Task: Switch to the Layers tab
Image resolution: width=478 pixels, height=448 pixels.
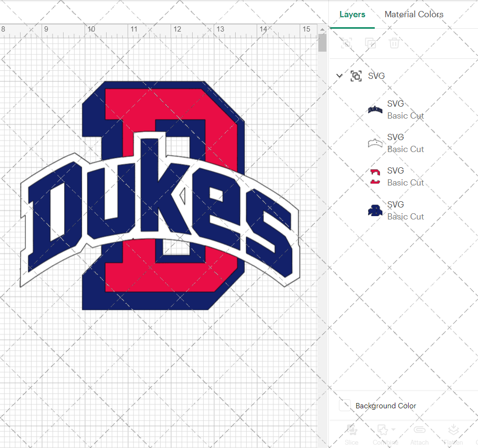Action: (352, 14)
